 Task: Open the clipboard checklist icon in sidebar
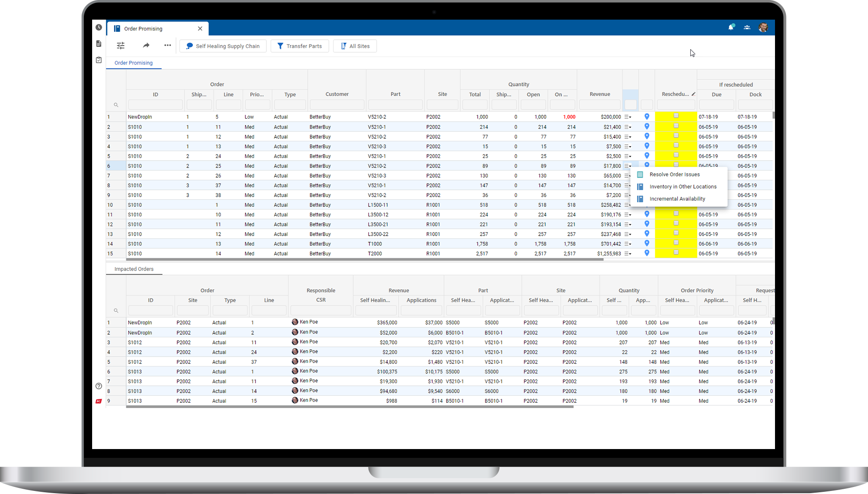pos(99,60)
